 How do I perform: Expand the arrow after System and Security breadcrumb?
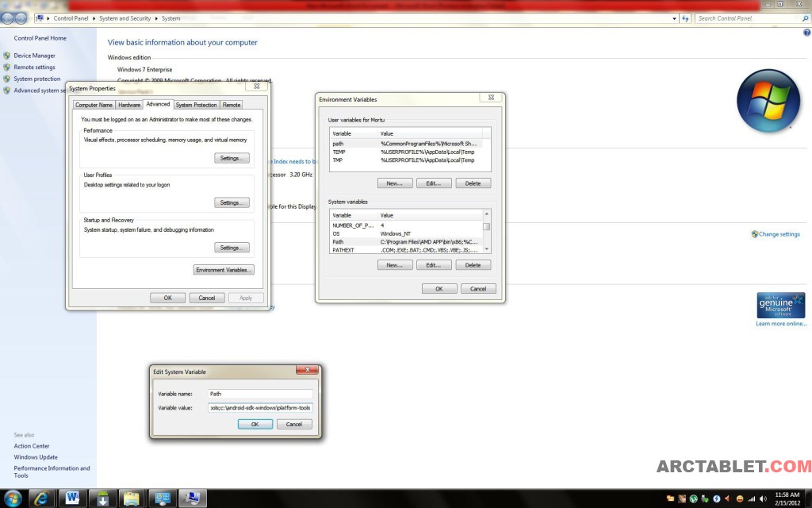(156, 18)
